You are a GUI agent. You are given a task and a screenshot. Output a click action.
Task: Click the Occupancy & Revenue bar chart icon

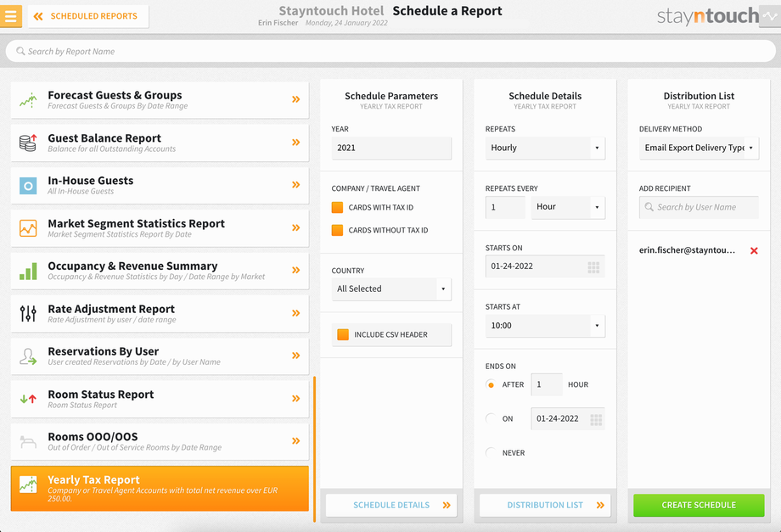pyautogui.click(x=28, y=272)
